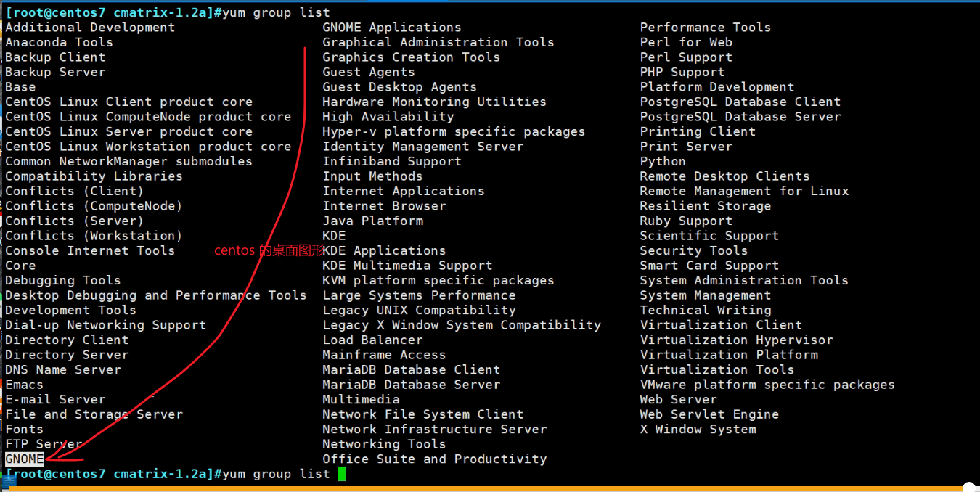
Task: Click 'MariaDB Database Server' text
Action: coord(411,385)
